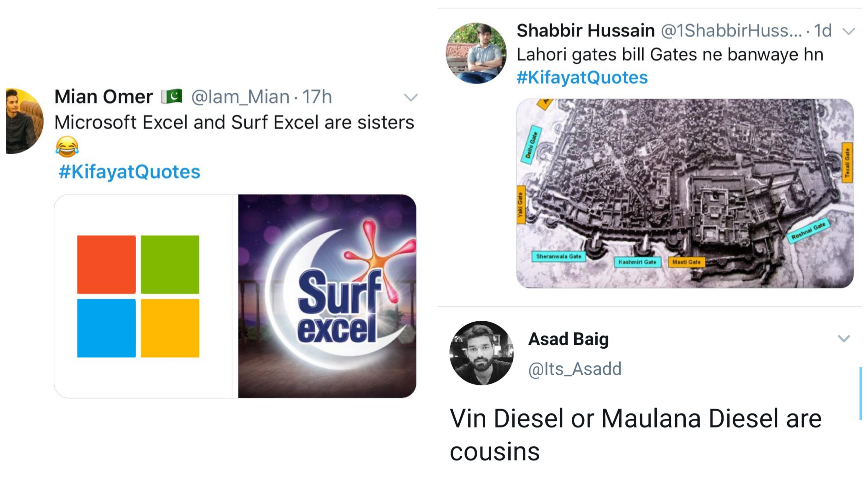Open the Microsoft logo image
Viewport: 868px width, 488px height.
[144, 296]
